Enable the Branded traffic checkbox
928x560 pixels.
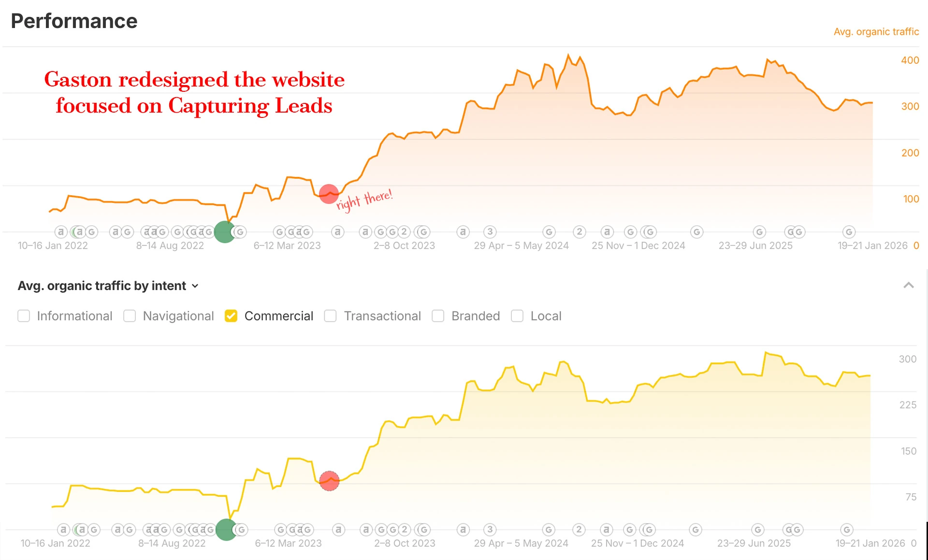[x=438, y=316]
